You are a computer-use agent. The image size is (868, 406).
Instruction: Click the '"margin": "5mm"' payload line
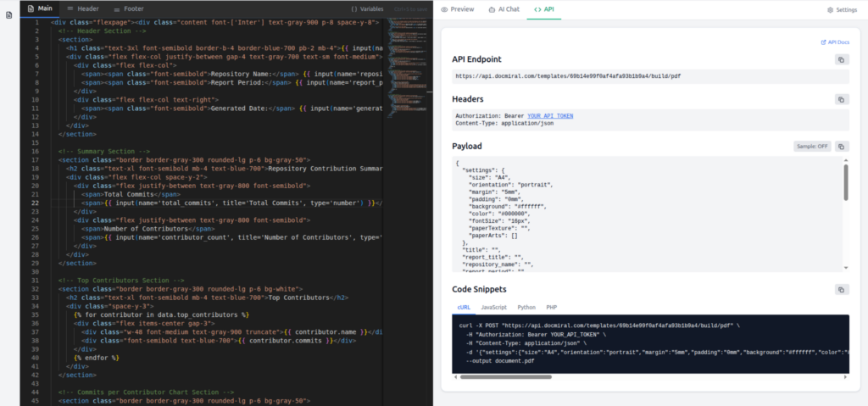pos(494,192)
